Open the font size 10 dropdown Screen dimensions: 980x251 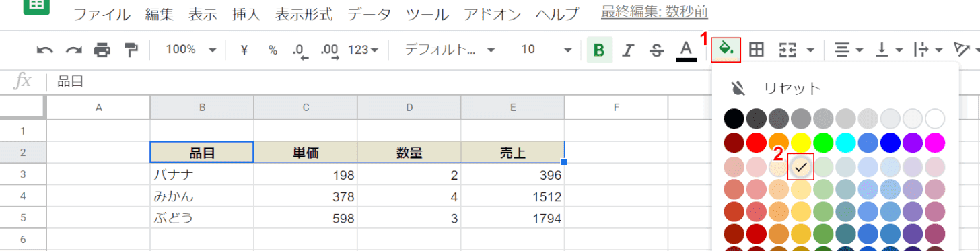(547, 50)
